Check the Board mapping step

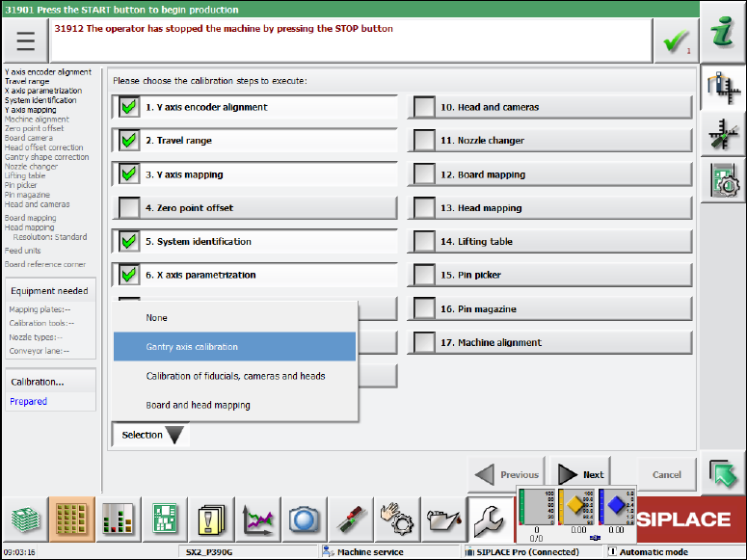point(424,174)
